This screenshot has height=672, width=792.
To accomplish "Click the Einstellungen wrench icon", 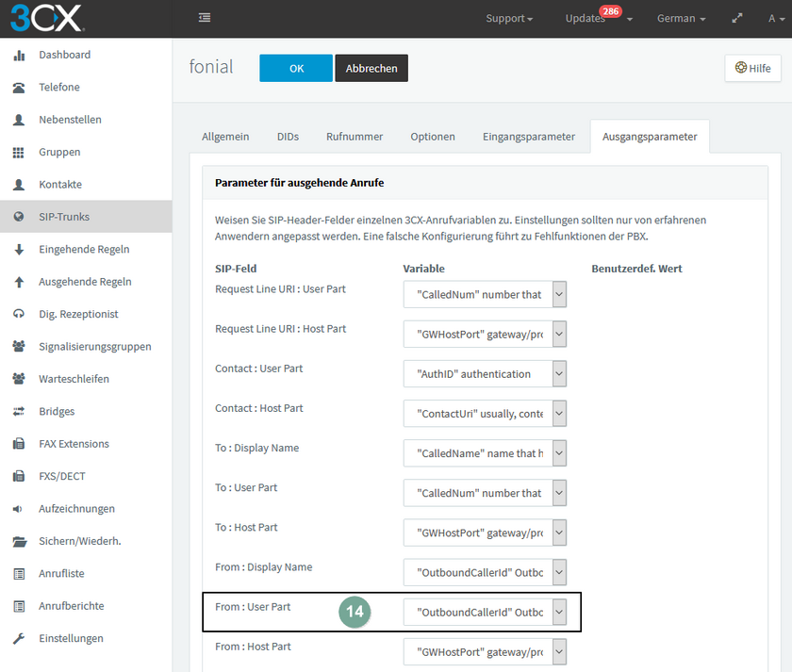I will tap(19, 638).
